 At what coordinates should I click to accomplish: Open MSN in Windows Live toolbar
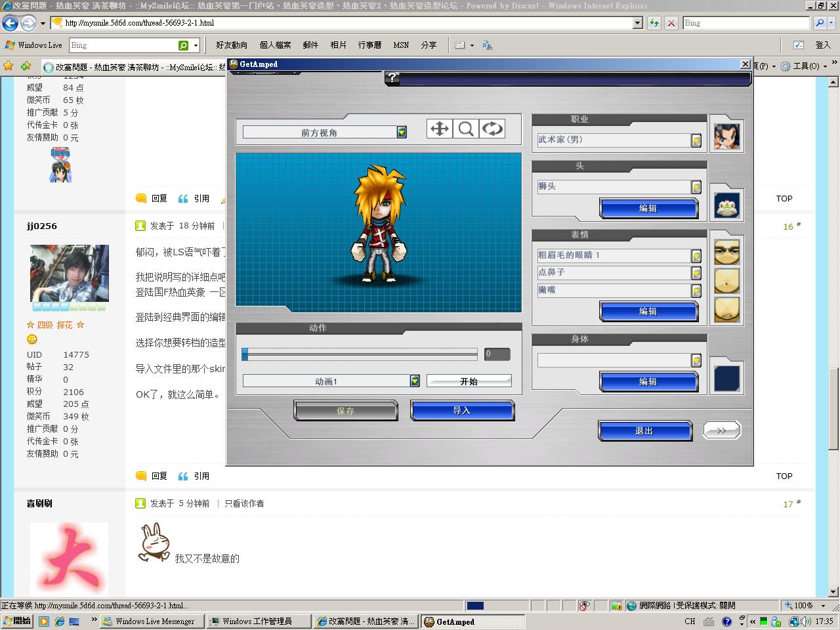[x=401, y=45]
